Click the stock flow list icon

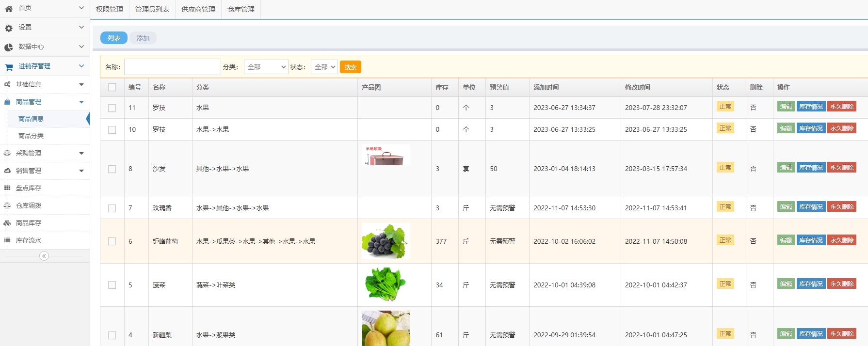pyautogui.click(x=7, y=240)
